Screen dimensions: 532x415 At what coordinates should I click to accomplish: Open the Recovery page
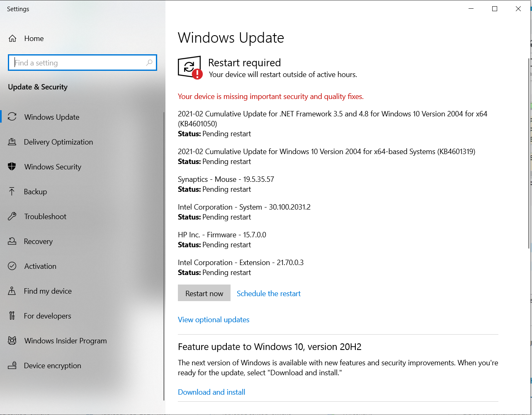82,241
